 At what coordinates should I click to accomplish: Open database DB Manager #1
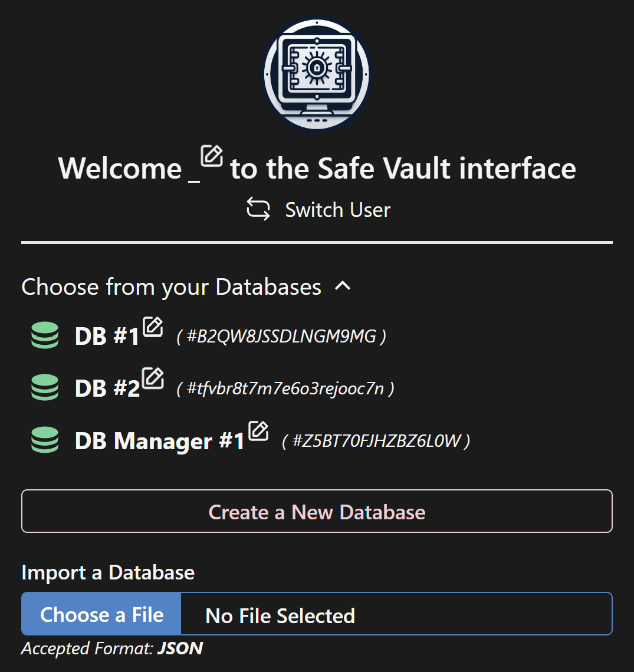coord(160,441)
